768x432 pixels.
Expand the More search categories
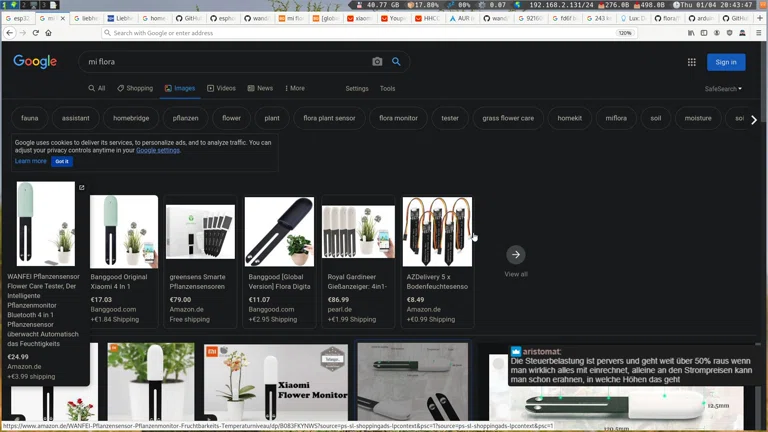click(295, 88)
